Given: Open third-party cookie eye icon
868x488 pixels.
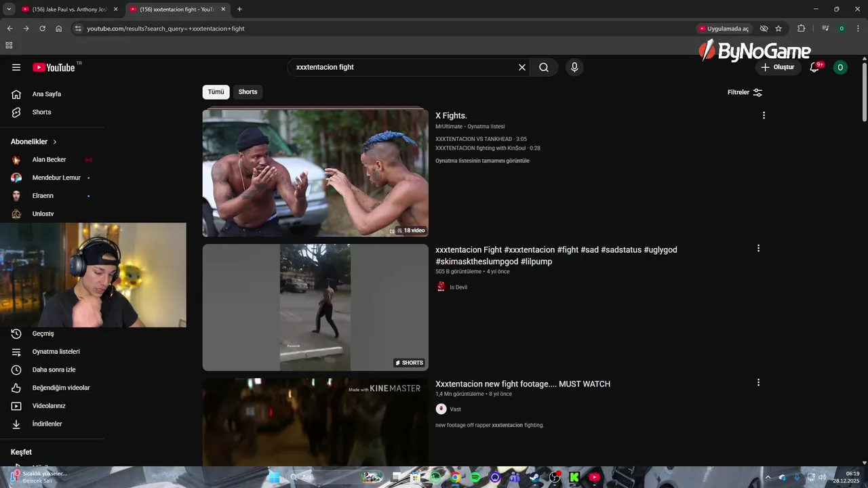Looking at the screenshot, I should [x=764, y=28].
